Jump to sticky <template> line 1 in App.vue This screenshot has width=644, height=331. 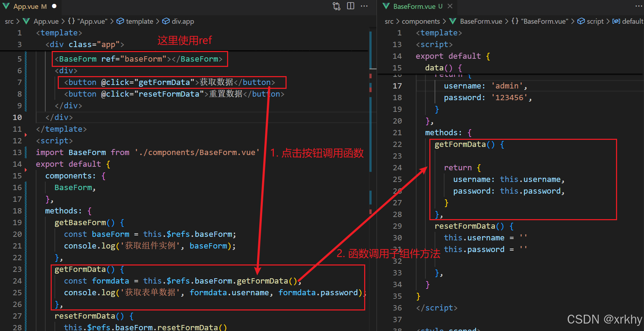click(x=59, y=33)
